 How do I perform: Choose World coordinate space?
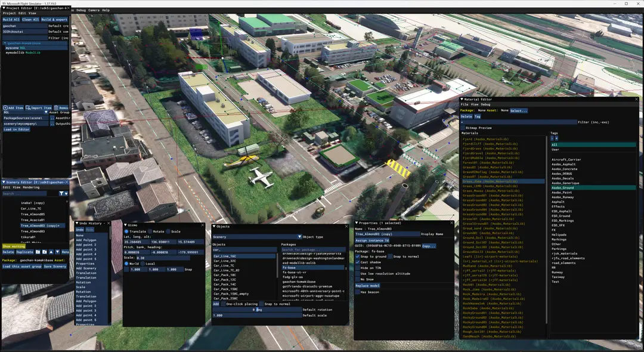126,264
